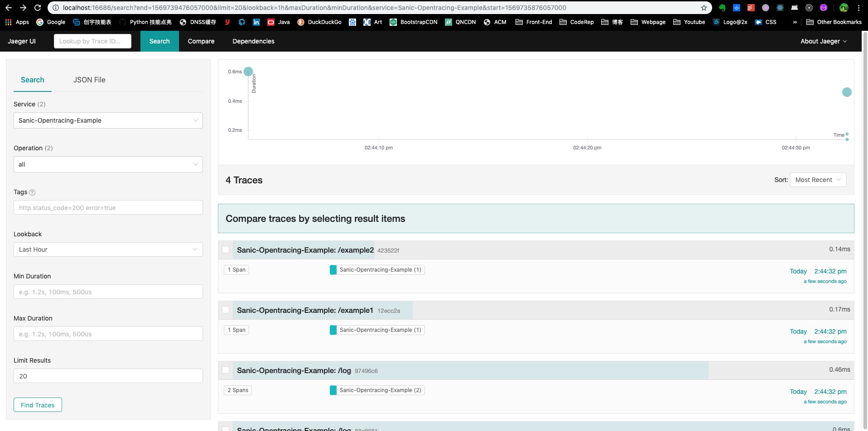Open the /example1 trace 12ecc2a
The image size is (868, 431).
click(544, 310)
